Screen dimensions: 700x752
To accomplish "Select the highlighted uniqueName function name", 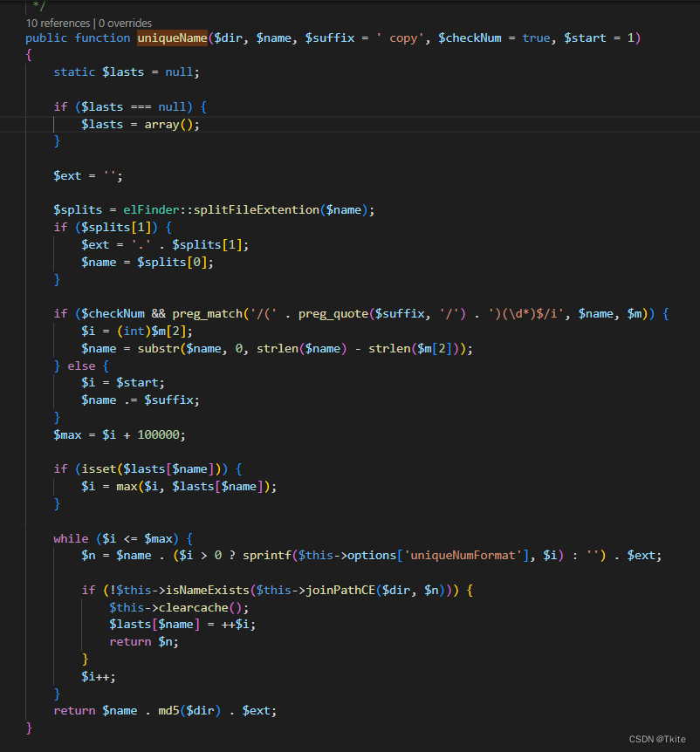I will click(x=172, y=38).
